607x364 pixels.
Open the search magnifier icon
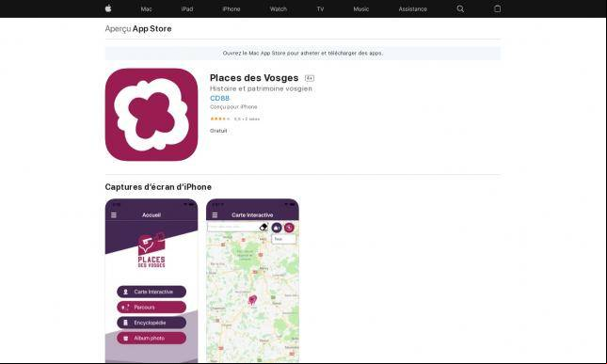[460, 8]
